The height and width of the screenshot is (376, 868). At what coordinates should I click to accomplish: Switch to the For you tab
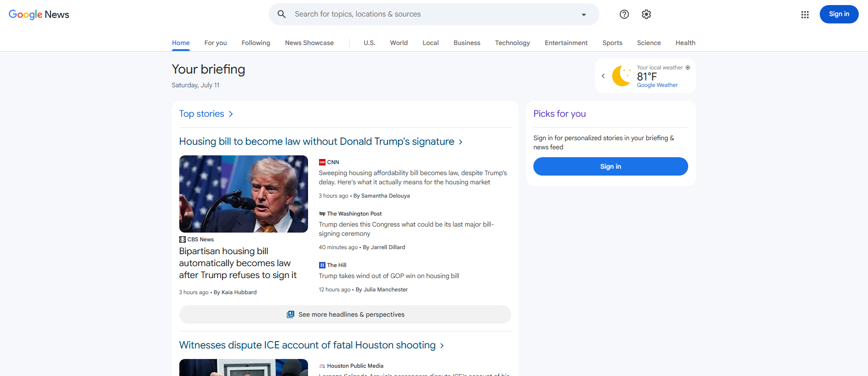click(216, 43)
